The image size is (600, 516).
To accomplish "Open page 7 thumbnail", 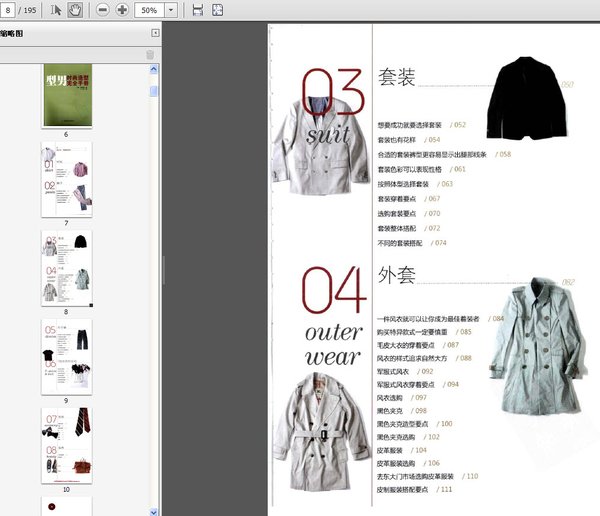I will [x=67, y=179].
